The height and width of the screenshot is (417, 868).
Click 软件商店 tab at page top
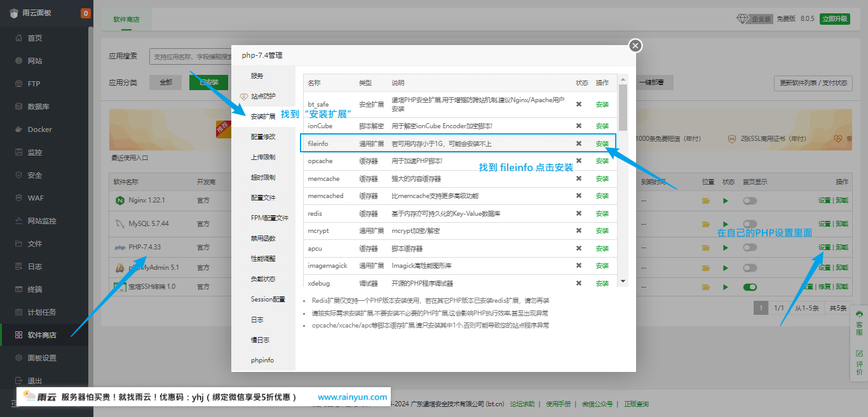coord(126,20)
